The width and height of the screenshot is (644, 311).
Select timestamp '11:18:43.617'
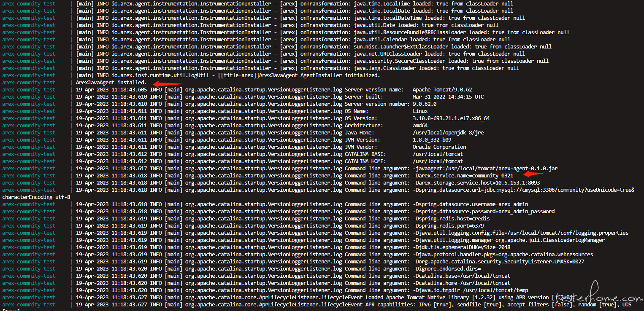129,168
